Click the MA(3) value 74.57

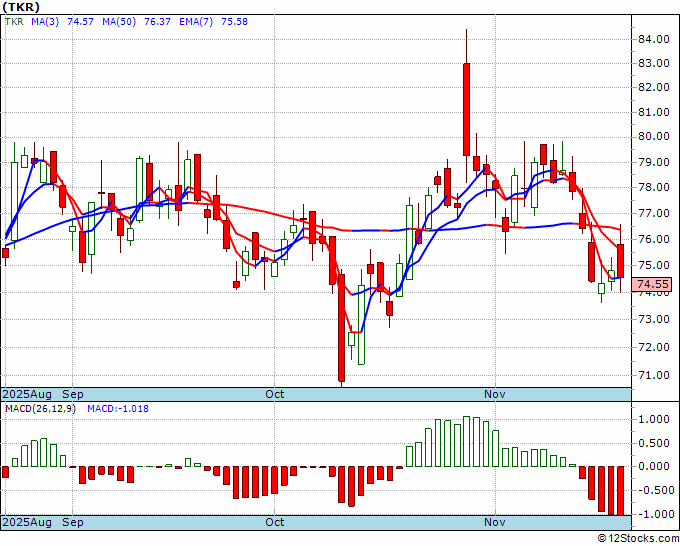click(x=80, y=22)
